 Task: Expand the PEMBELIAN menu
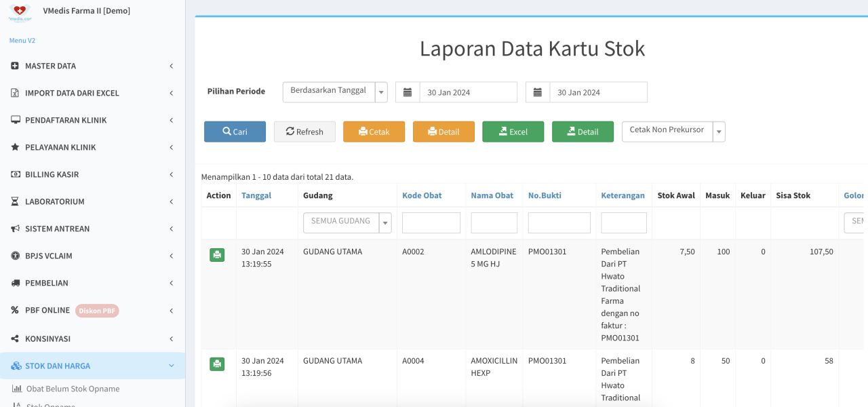(92, 283)
